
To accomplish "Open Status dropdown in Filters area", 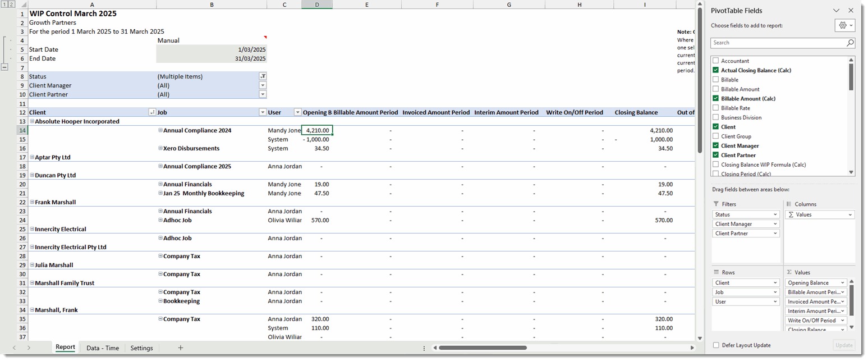I will 775,214.
